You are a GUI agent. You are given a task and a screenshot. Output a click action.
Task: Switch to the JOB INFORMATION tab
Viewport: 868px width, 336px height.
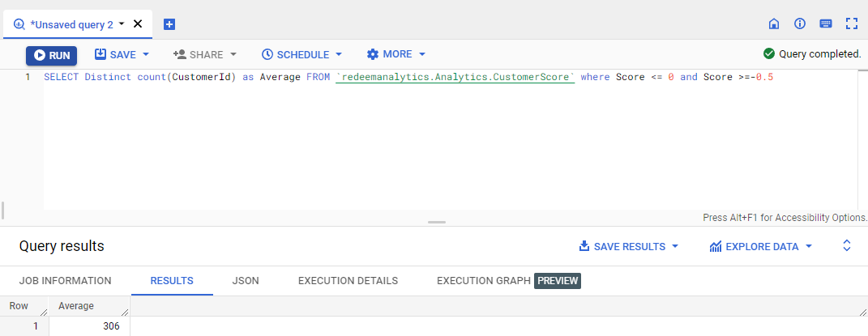66,281
